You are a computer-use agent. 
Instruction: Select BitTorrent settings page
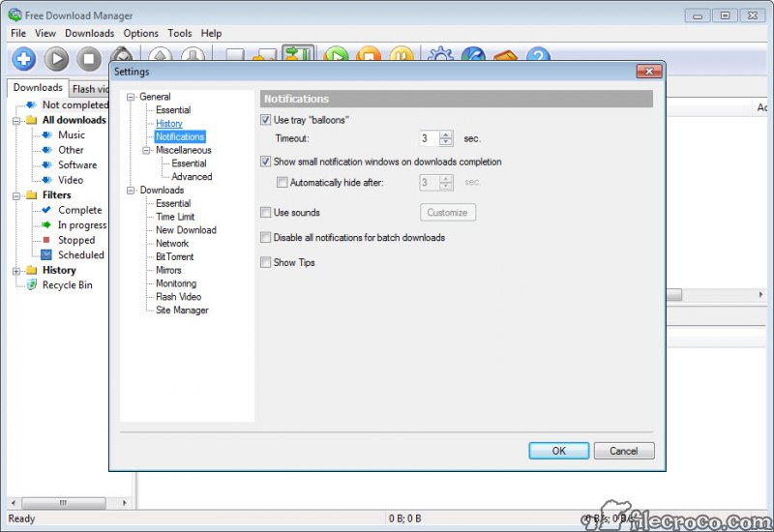tap(175, 256)
